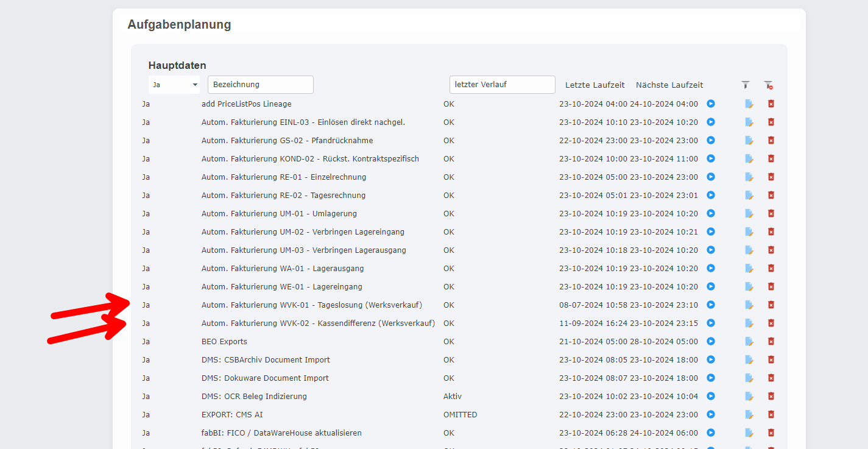Open the "Ja" filter dropdown

pyautogui.click(x=174, y=85)
